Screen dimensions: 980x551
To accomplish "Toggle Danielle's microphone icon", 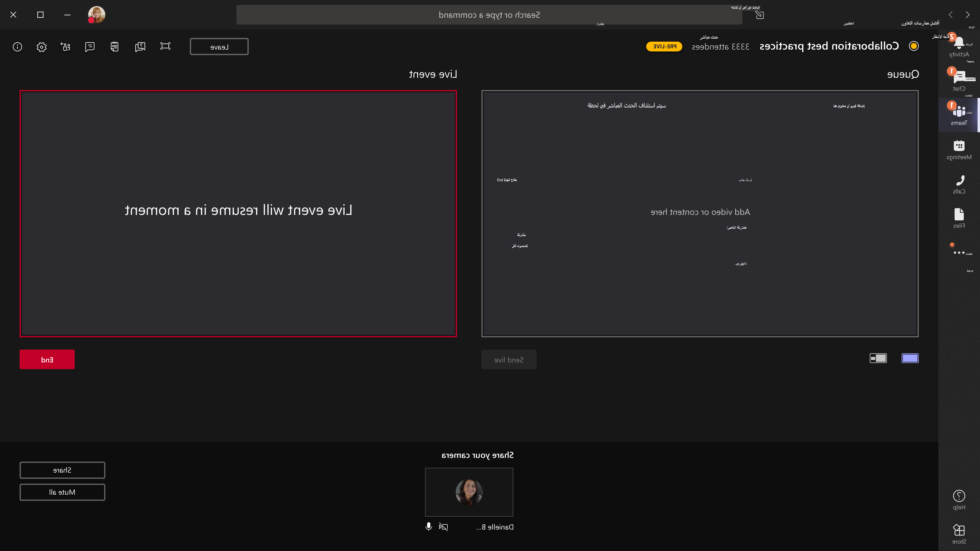I will 428,527.
